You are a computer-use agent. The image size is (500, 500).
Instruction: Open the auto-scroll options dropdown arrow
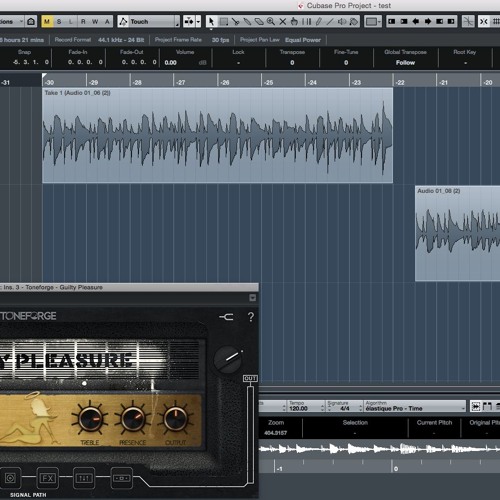click(198, 22)
